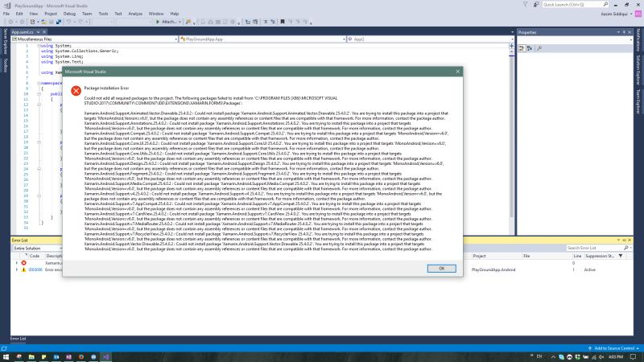Screen dimensions: 644x362
Task: Click the Quick Launch search field
Action: pyautogui.click(x=575, y=5)
